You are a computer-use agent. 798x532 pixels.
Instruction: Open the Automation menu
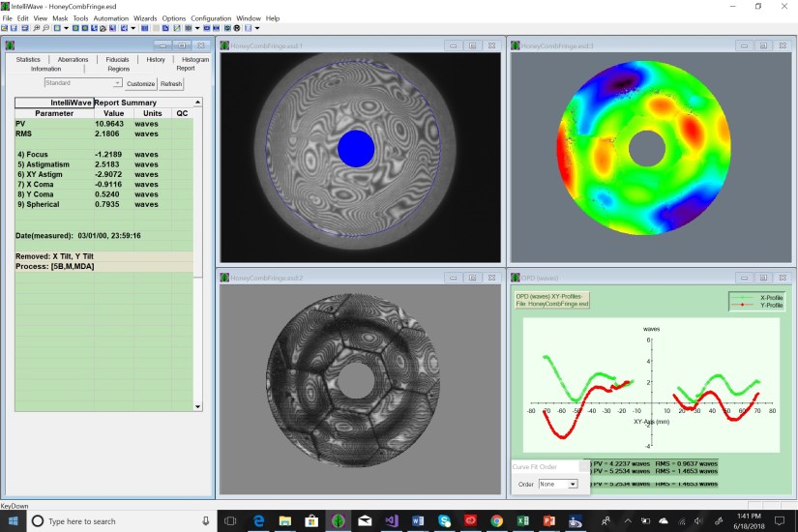pos(110,18)
